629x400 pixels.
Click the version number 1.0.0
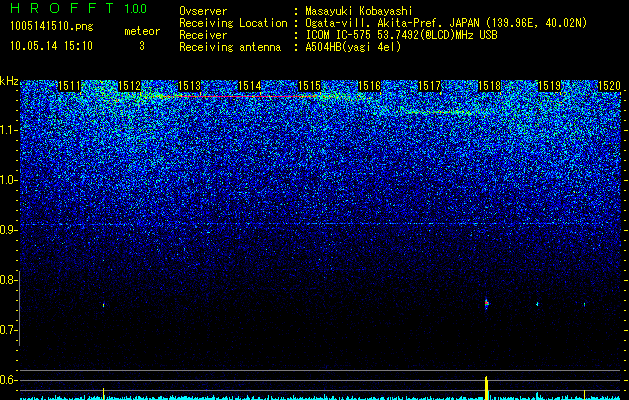click(x=135, y=8)
